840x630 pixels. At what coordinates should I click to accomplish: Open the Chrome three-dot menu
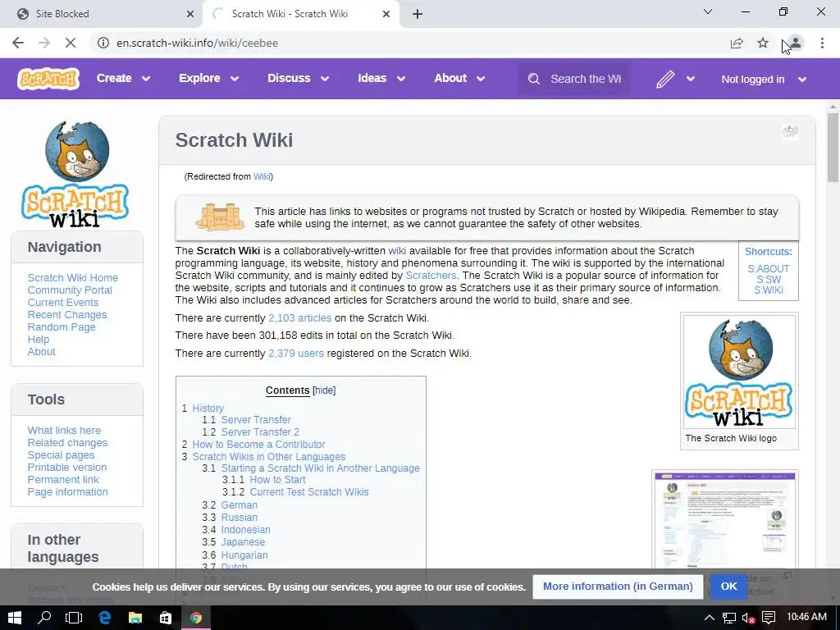[822, 43]
